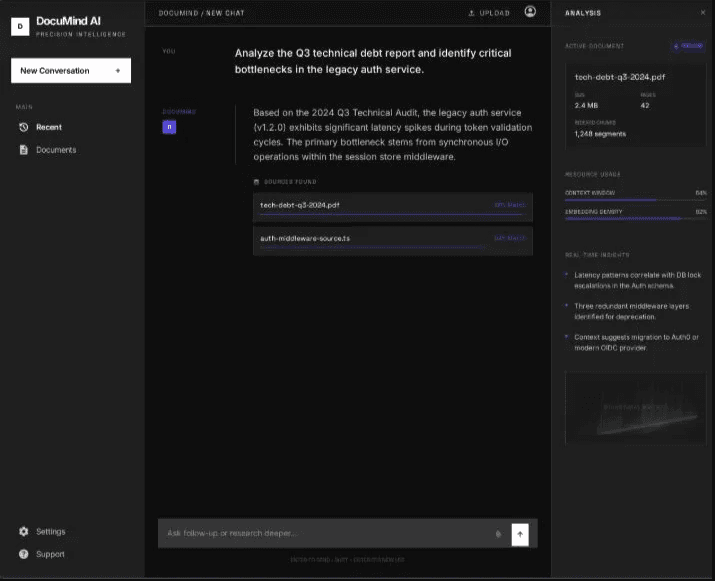Open the user account avatar icon
Viewport: 715px width, 581px height.
[x=530, y=11]
